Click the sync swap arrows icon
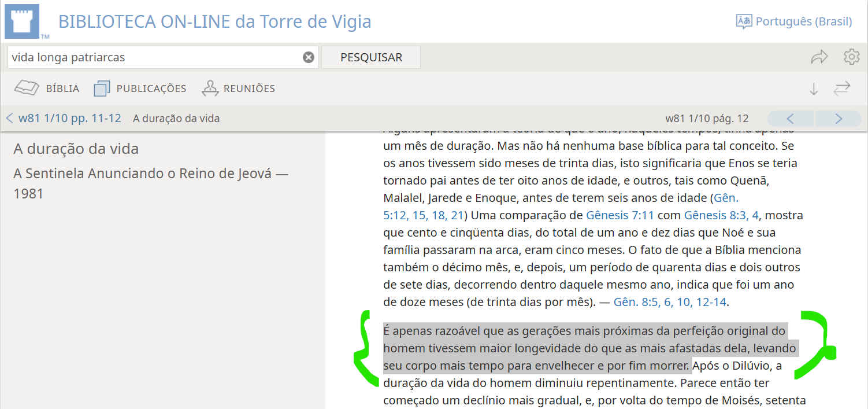 pyautogui.click(x=841, y=89)
